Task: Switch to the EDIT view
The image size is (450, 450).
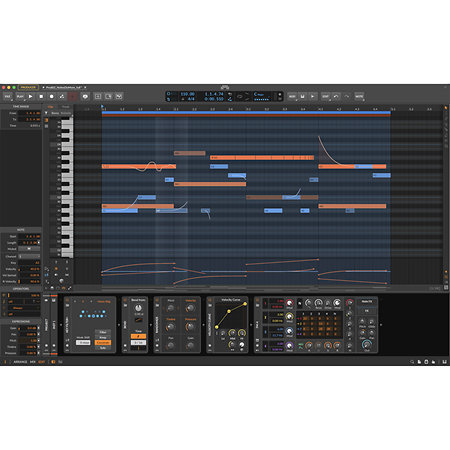Action: coord(42,362)
